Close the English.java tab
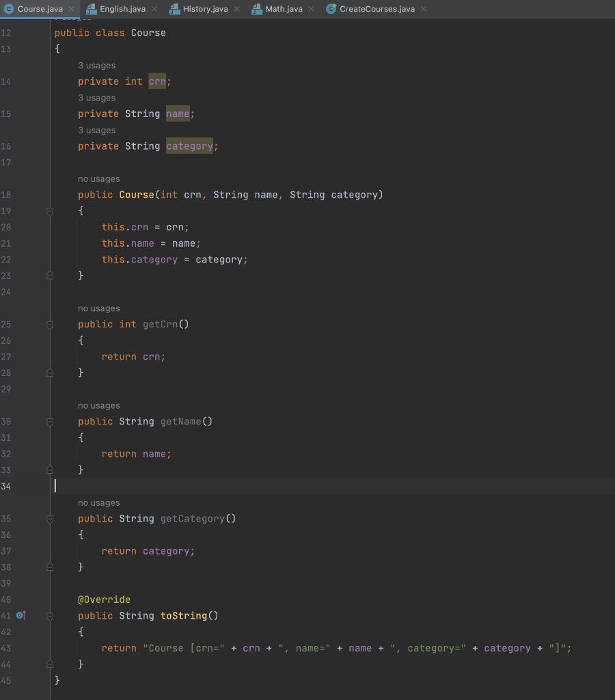The height and width of the screenshot is (700, 615). 154,9
